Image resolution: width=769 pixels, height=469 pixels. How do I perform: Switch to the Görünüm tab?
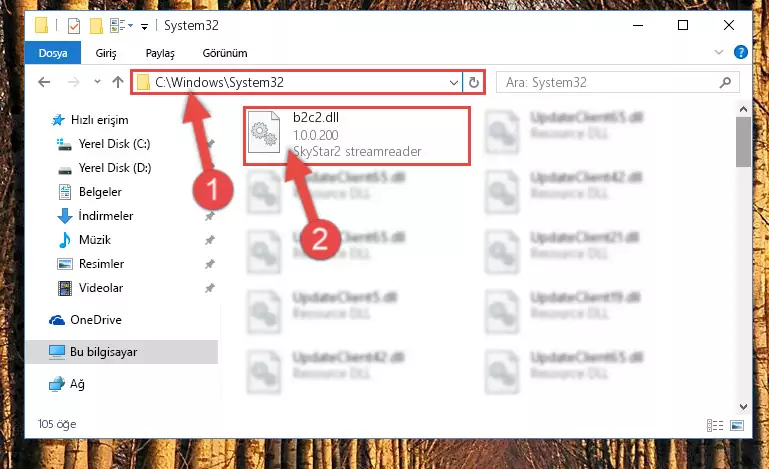[x=225, y=53]
